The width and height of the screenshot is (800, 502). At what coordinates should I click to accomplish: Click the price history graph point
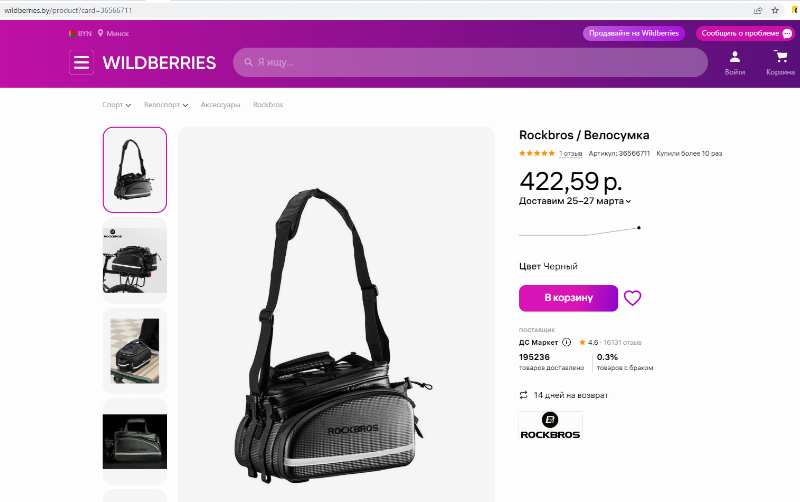click(639, 228)
